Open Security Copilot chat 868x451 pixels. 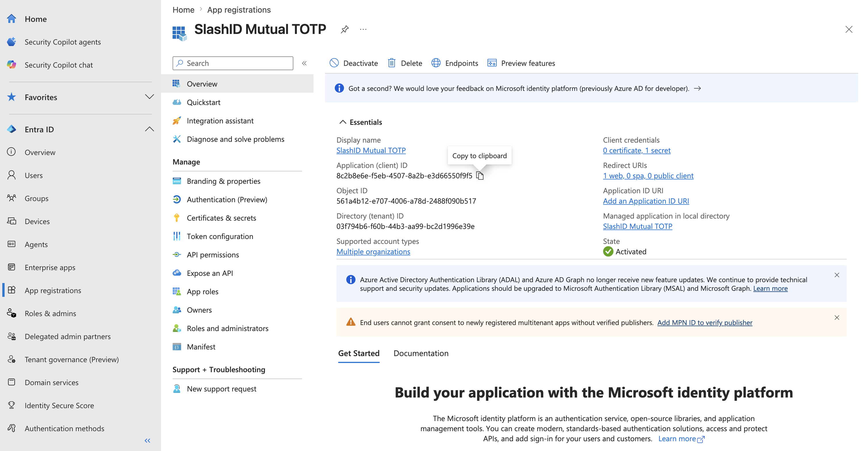tap(59, 65)
